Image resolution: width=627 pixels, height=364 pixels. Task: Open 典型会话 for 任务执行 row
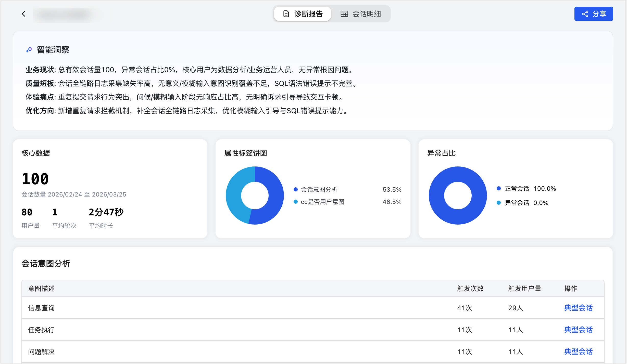[x=578, y=330]
